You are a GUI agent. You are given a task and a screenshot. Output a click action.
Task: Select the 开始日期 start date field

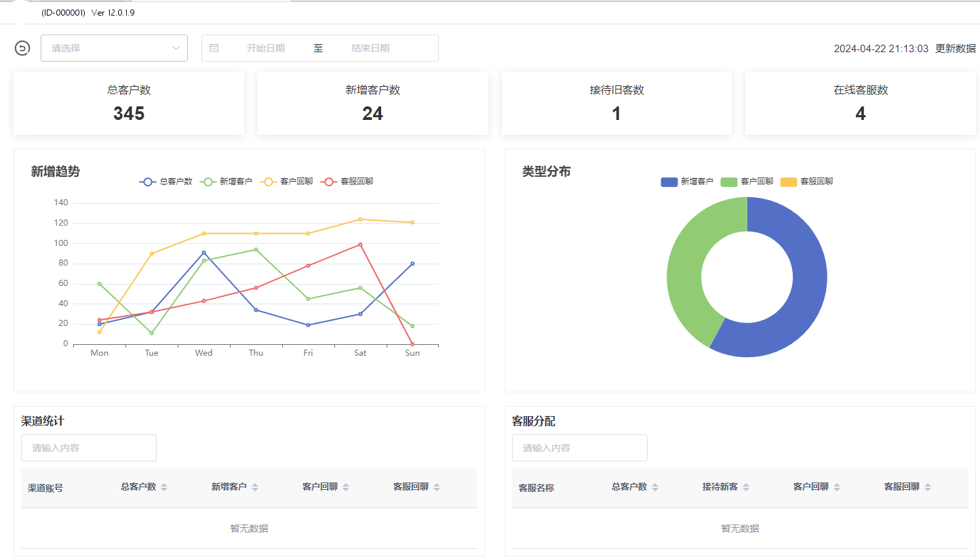[265, 48]
